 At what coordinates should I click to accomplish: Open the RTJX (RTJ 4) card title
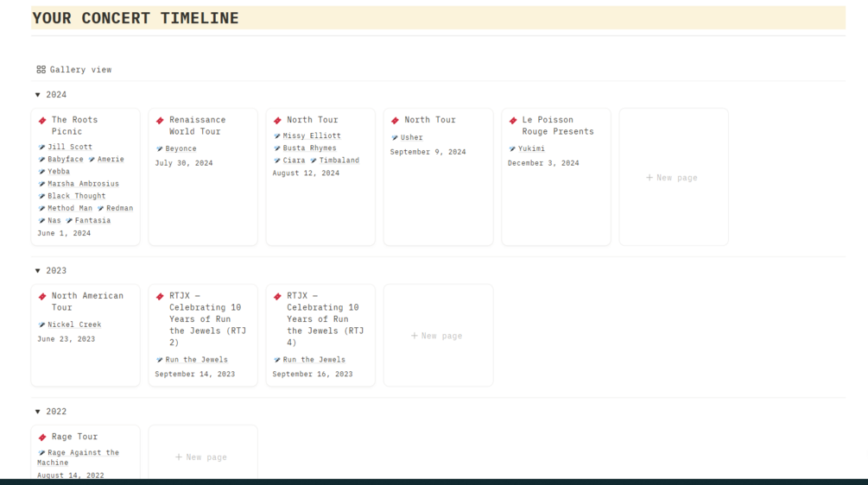pos(325,319)
